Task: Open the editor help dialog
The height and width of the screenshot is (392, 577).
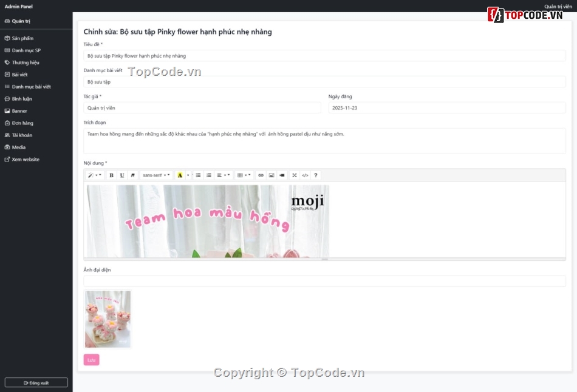Action: 316,175
